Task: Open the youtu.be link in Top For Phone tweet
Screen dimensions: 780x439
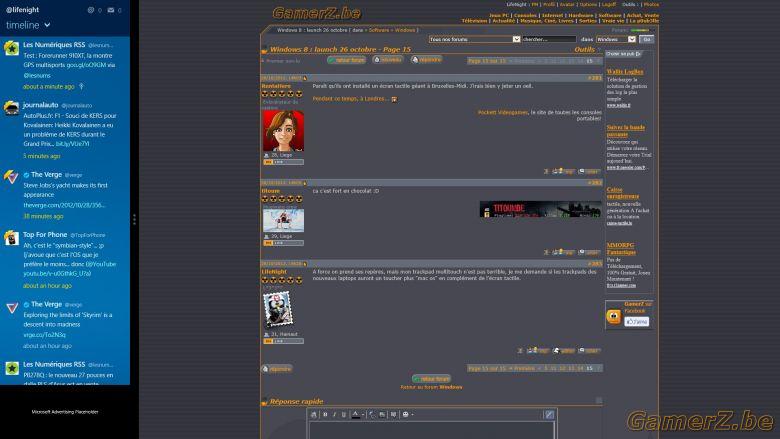Action: (x=57, y=273)
